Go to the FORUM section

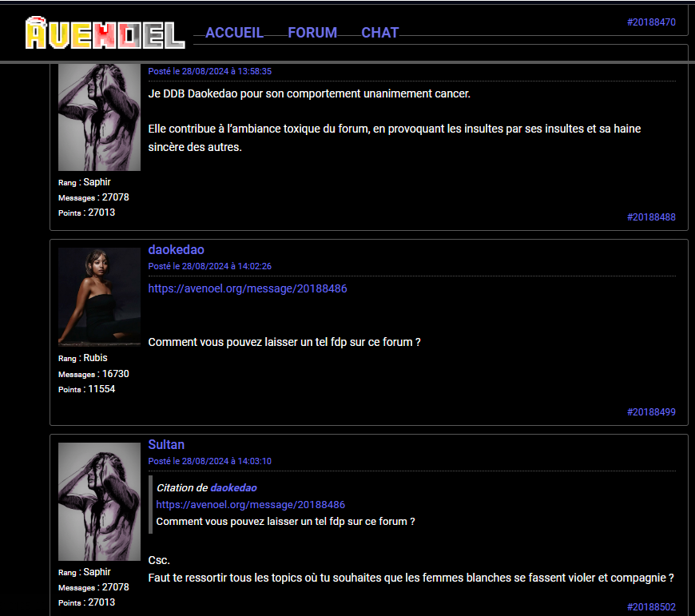coord(312,33)
